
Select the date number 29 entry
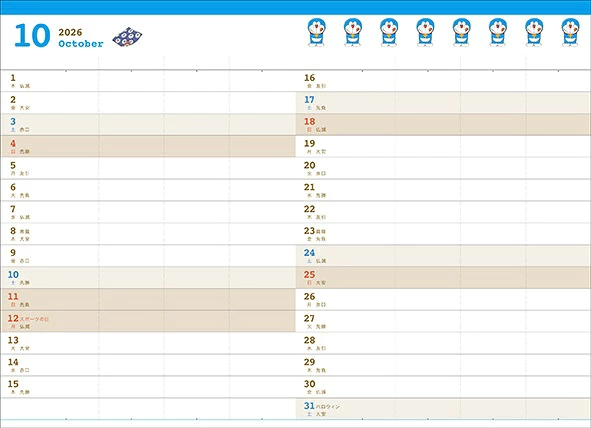(x=309, y=362)
